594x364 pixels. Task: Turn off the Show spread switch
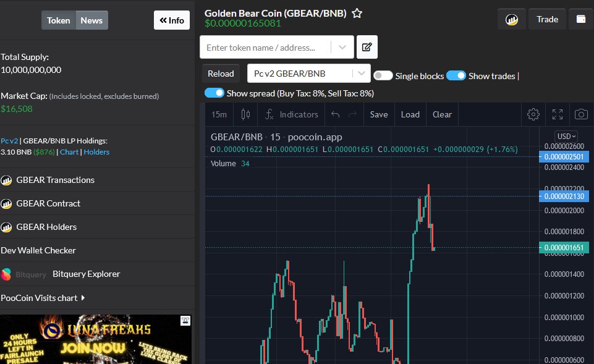click(214, 93)
